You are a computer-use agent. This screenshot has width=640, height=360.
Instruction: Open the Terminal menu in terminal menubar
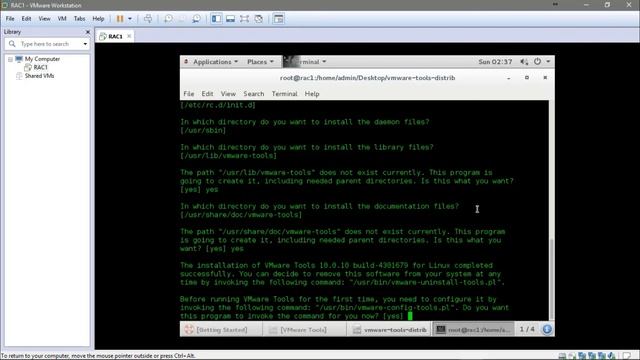pyautogui.click(x=284, y=94)
